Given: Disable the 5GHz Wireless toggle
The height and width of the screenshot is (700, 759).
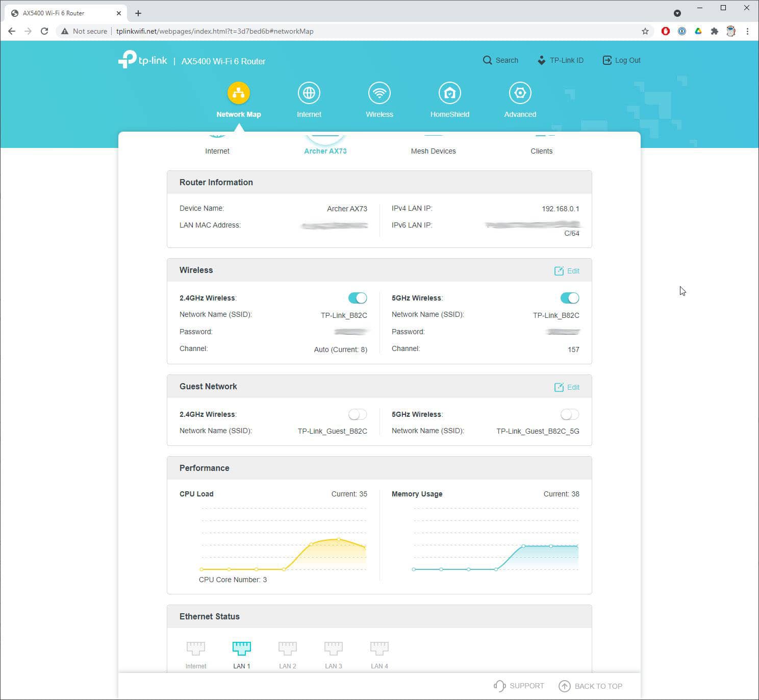Looking at the screenshot, I should pos(570,298).
